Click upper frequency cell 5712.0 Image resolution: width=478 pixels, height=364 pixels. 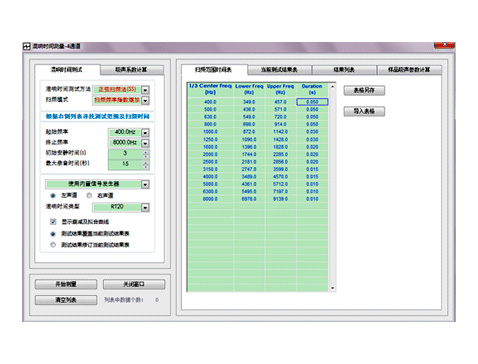point(280,184)
